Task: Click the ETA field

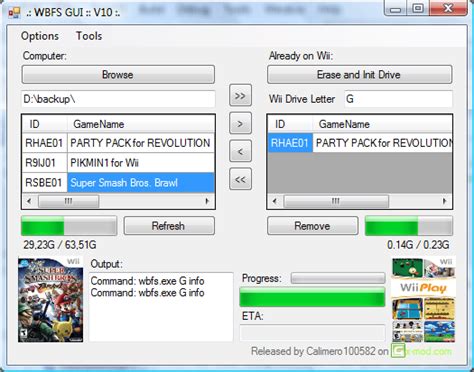Action: tap(312, 332)
